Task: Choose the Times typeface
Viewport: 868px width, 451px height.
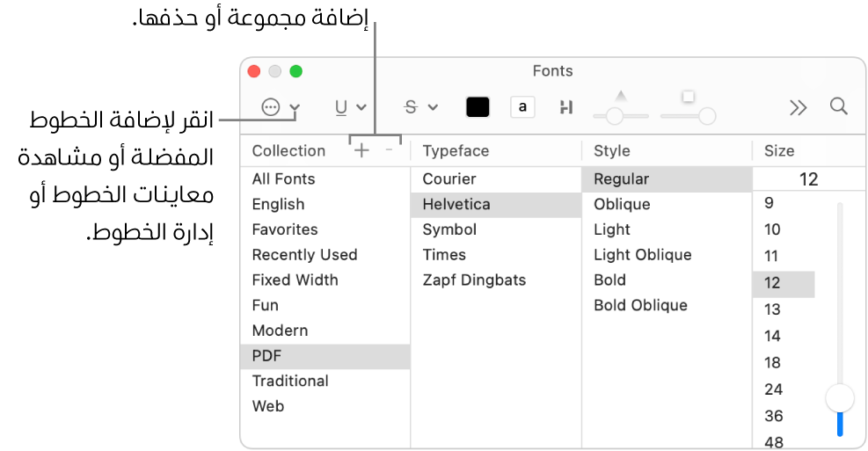Action: [x=444, y=255]
